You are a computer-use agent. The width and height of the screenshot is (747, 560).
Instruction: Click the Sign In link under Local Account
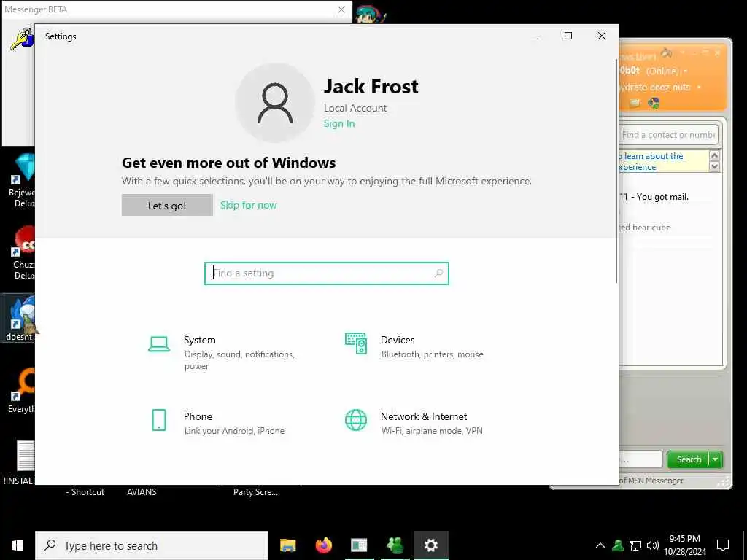339,124
